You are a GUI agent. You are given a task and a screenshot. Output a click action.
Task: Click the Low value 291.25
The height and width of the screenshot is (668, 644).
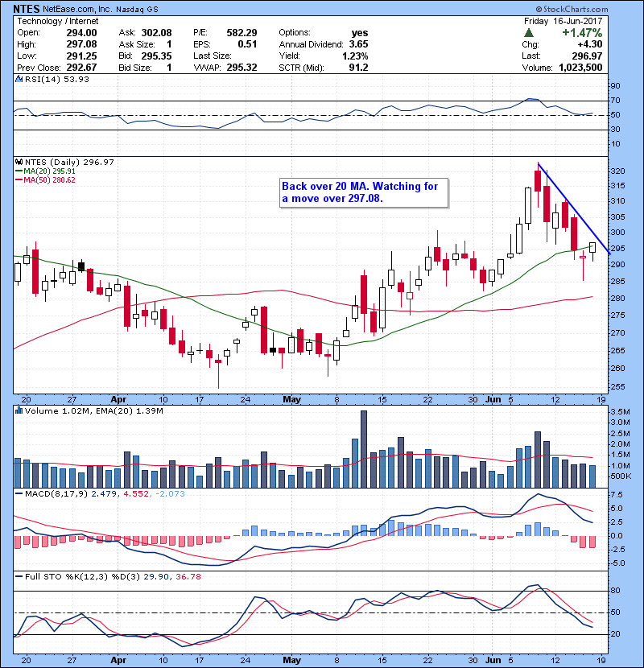tap(82, 56)
